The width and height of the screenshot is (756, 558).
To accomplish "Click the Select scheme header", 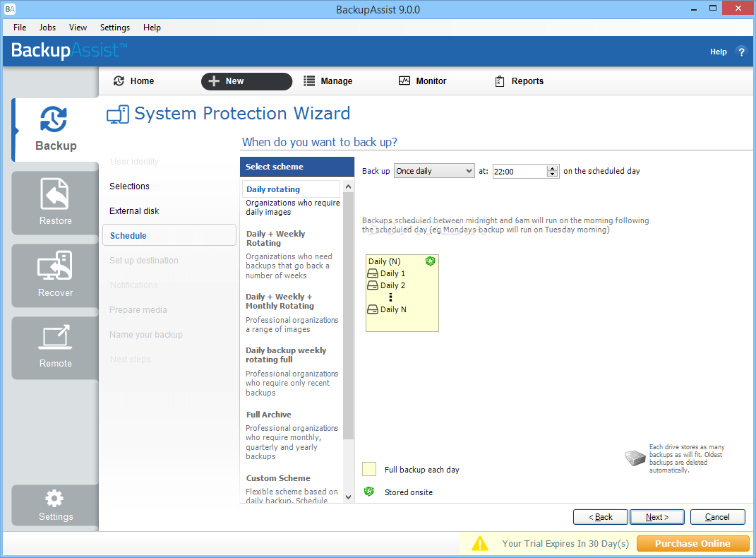I will pos(297,167).
